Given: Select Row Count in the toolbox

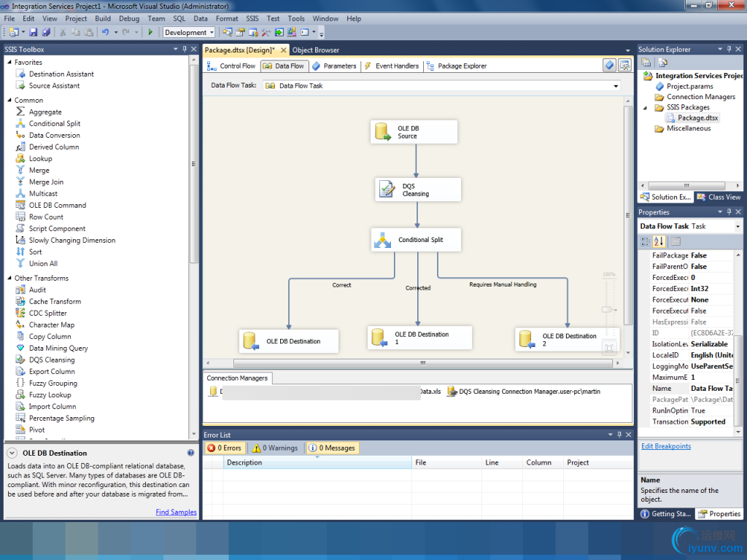Looking at the screenshot, I should click(46, 217).
